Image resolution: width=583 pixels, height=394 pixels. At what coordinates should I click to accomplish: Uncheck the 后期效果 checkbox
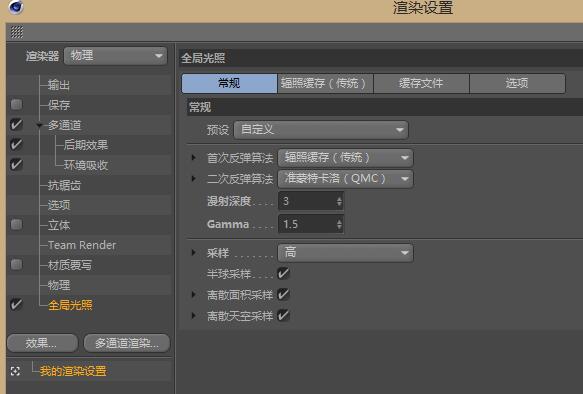[x=16, y=145]
